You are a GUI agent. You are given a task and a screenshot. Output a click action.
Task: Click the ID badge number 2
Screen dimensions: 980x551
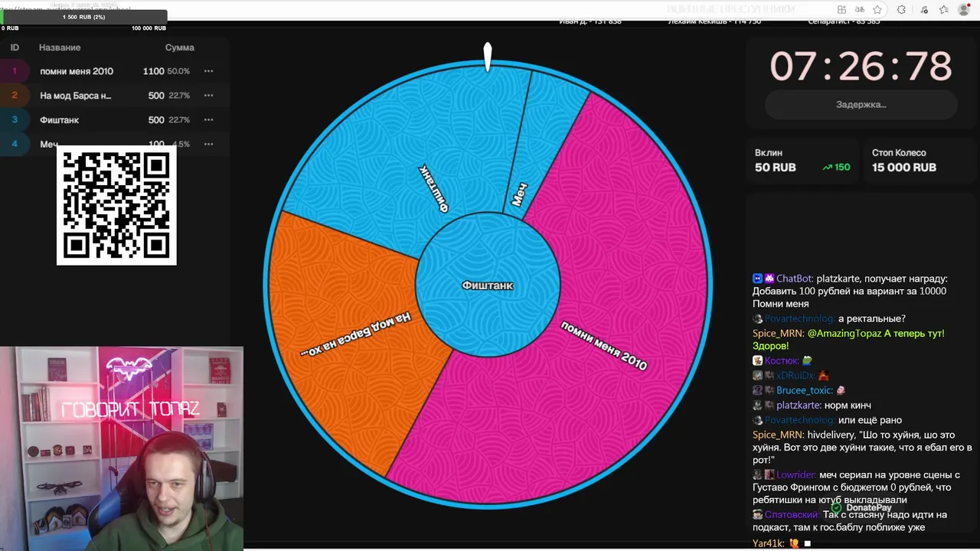point(14,96)
